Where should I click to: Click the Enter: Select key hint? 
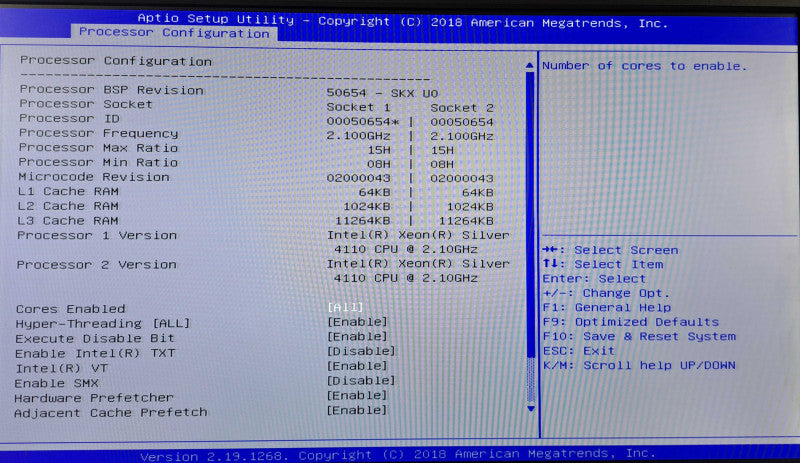point(594,279)
